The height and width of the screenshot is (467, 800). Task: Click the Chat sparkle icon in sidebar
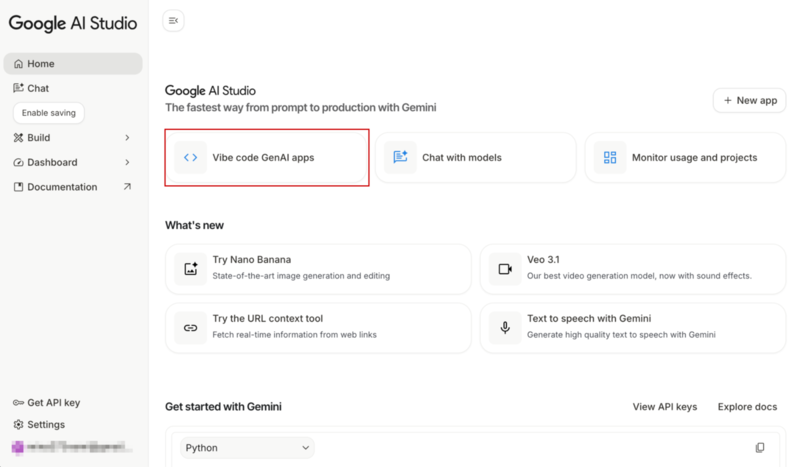coord(18,88)
